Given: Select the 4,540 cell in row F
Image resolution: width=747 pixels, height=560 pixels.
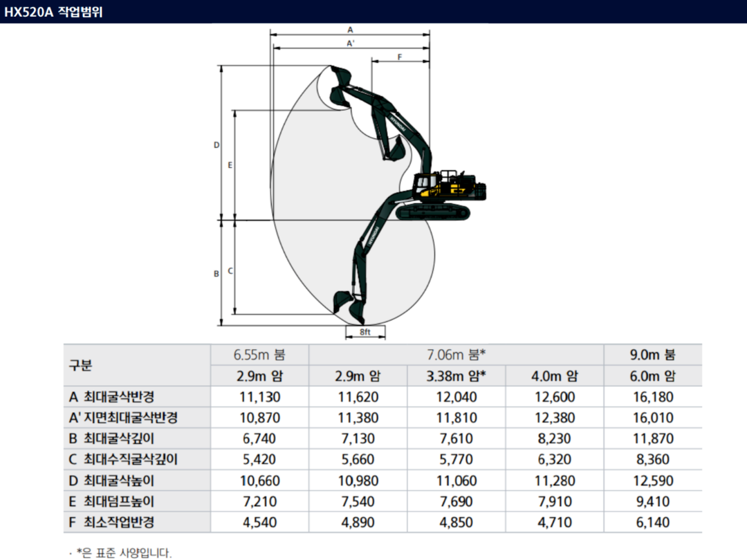Looking at the screenshot, I should point(259,523).
